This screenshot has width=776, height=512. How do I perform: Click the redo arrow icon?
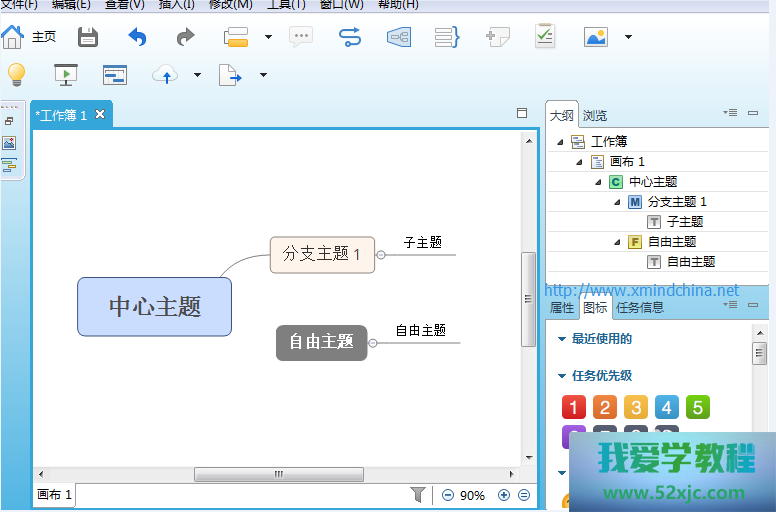point(185,38)
